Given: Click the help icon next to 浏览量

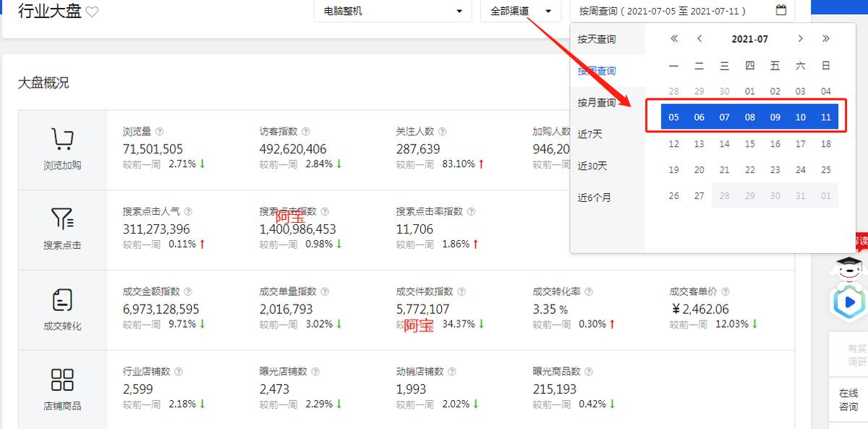Looking at the screenshot, I should [158, 131].
